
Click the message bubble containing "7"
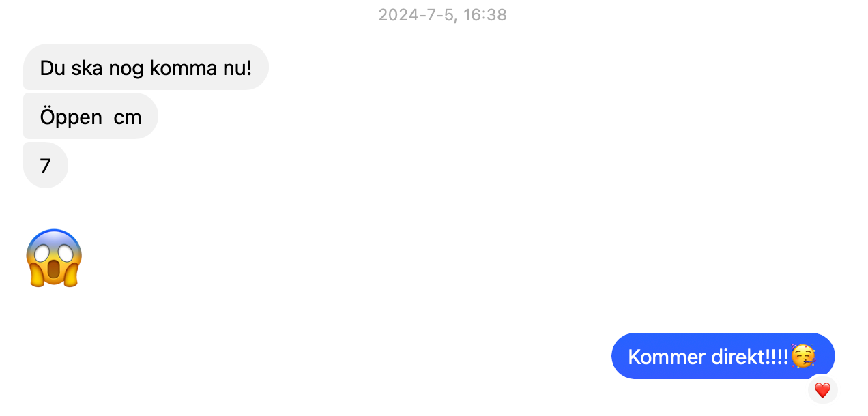tap(46, 166)
